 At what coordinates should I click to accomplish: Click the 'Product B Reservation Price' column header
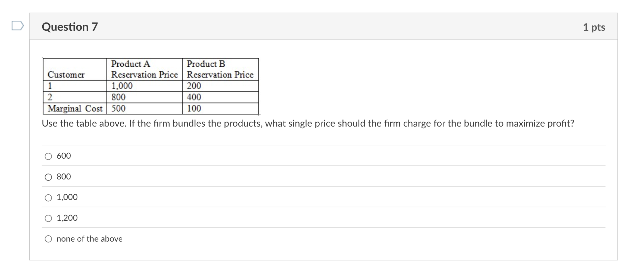pyautogui.click(x=220, y=69)
